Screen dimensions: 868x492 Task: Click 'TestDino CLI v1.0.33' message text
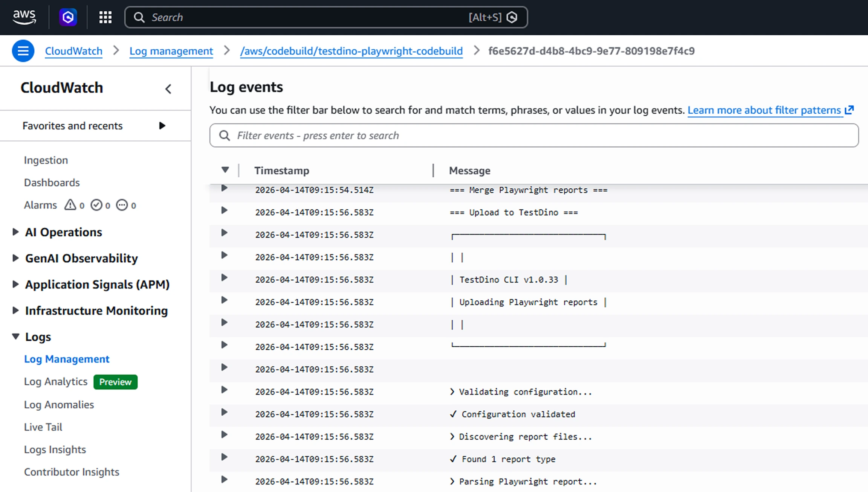click(509, 280)
